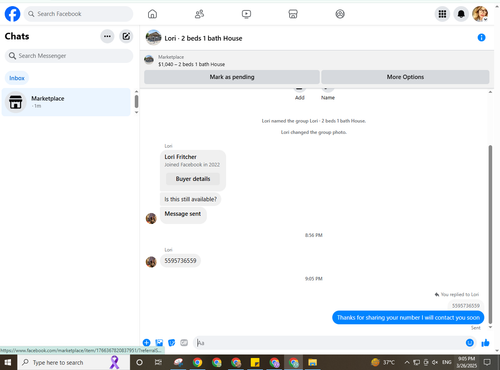This screenshot has width=500, height=370.
Task: Click the Facebook logo
Action: click(12, 14)
